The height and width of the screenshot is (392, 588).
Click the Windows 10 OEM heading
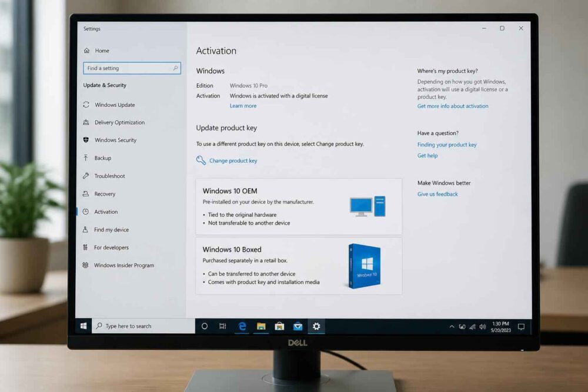click(x=230, y=191)
